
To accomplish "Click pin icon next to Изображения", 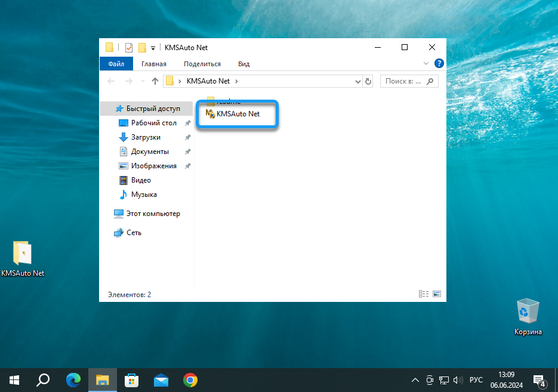I will coord(187,166).
